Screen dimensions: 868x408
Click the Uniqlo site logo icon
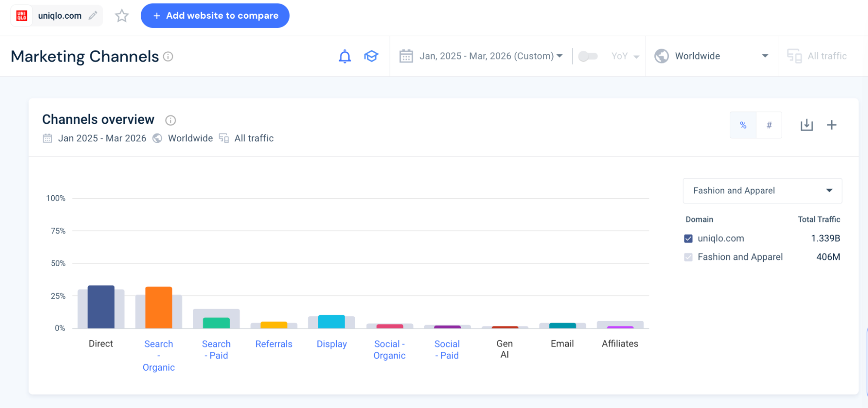pyautogui.click(x=22, y=16)
